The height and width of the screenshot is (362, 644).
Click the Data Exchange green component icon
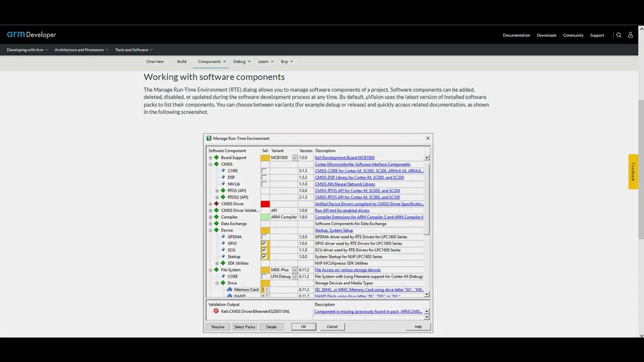click(x=216, y=224)
